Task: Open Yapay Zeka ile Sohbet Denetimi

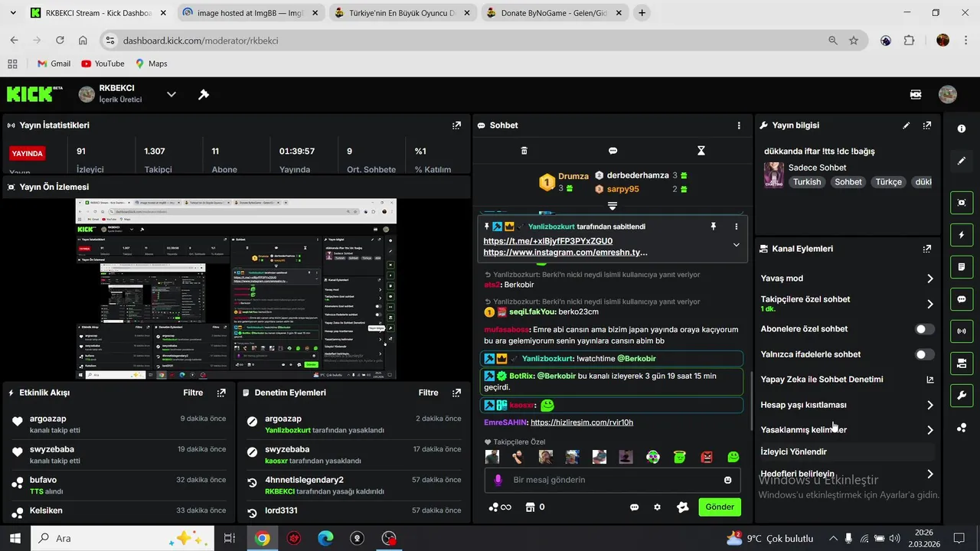Action: coord(847,380)
